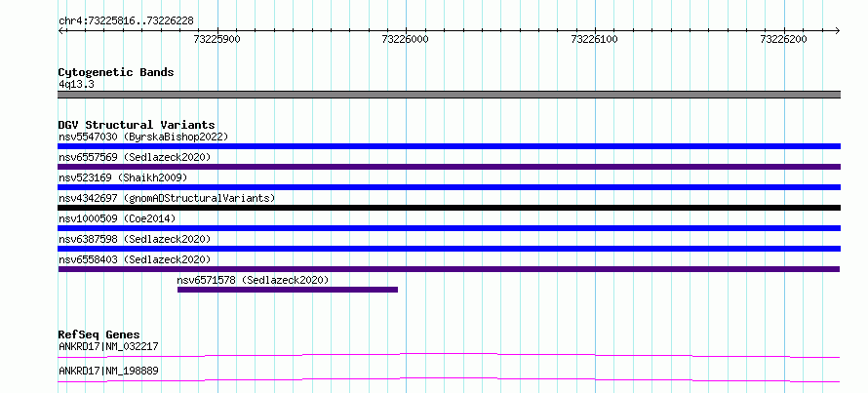Open the nsv1000509 (Coe2014) variant label
868x393 pixels.
pyautogui.click(x=117, y=218)
